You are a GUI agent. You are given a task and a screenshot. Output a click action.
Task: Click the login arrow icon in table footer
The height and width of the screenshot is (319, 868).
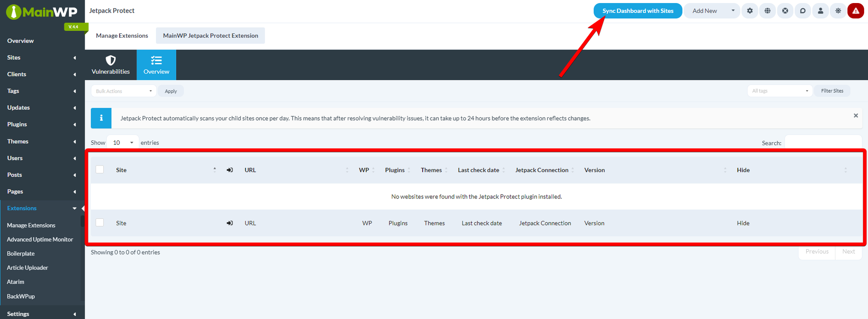pos(230,223)
